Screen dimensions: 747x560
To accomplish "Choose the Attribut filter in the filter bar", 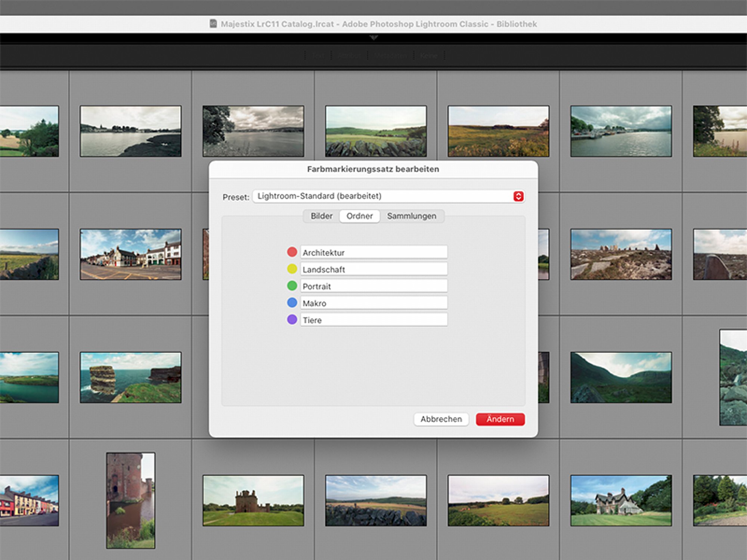I will 349,56.
